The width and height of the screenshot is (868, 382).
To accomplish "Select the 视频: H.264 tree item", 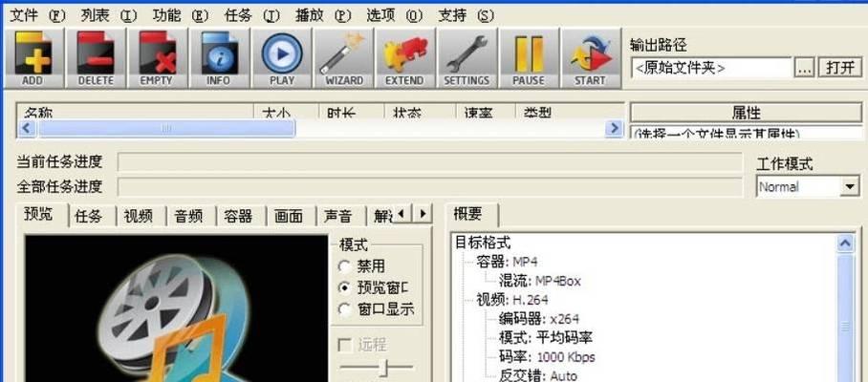I will (512, 300).
